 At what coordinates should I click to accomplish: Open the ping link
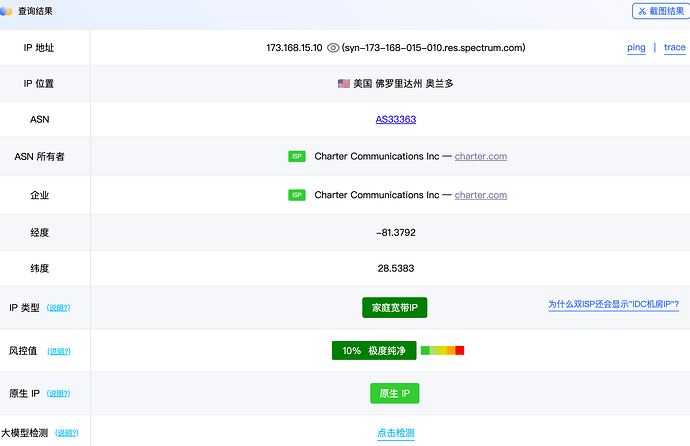[x=636, y=48]
